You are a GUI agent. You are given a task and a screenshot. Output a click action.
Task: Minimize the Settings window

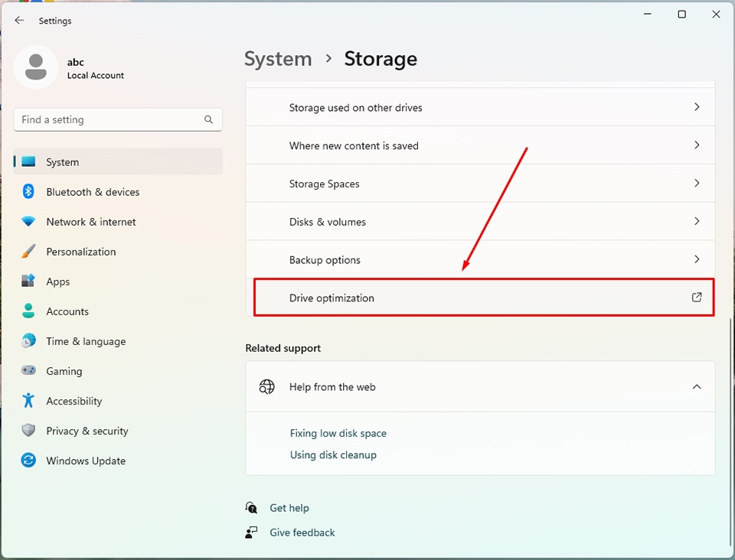pyautogui.click(x=648, y=14)
